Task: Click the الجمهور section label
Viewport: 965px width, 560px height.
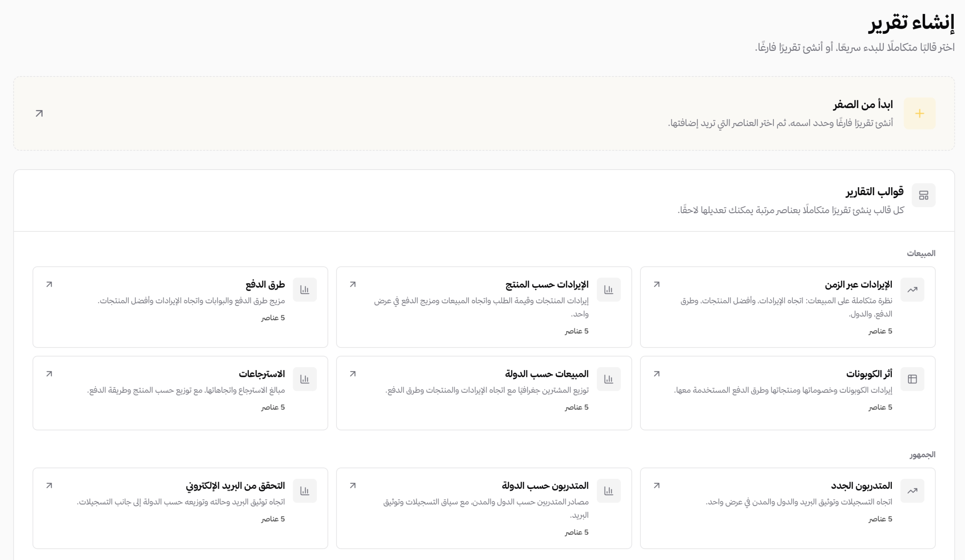Action: click(x=922, y=455)
